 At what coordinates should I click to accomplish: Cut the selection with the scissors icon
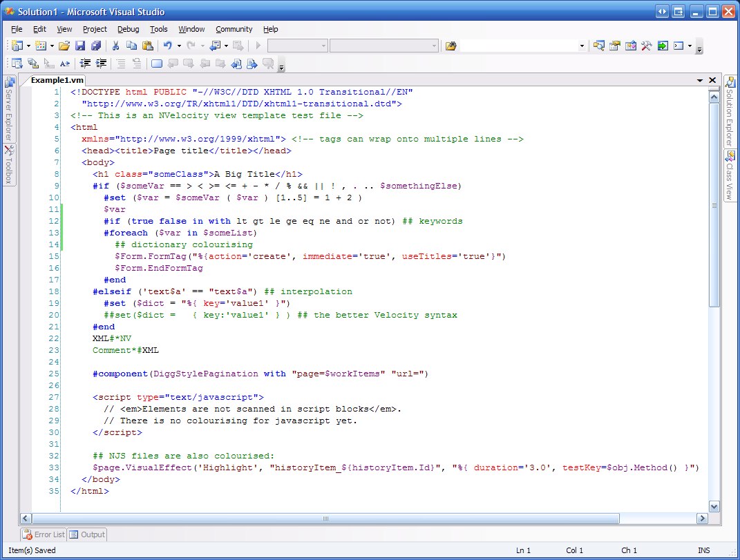116,46
